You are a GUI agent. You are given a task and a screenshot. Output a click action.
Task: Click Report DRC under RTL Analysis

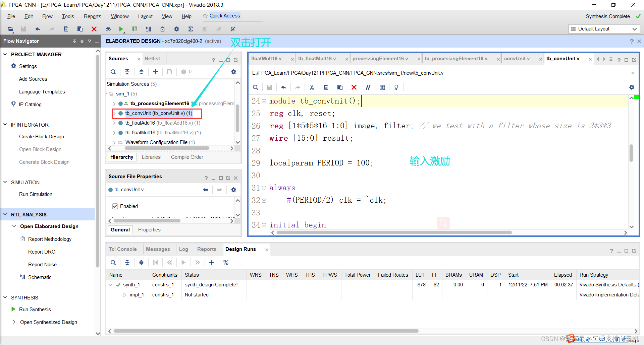pos(42,252)
